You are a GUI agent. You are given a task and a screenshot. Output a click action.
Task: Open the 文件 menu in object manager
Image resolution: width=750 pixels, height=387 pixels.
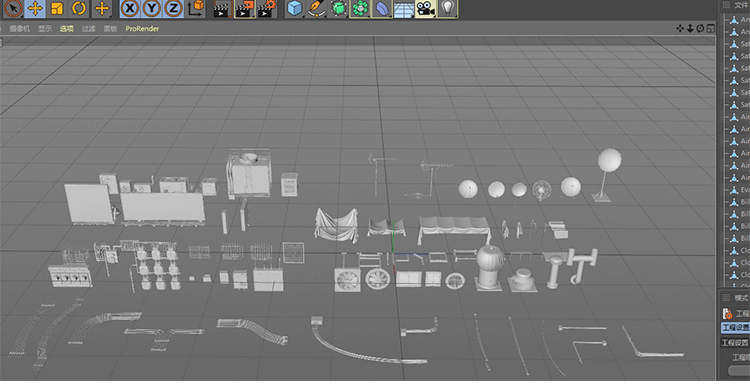coord(742,5)
